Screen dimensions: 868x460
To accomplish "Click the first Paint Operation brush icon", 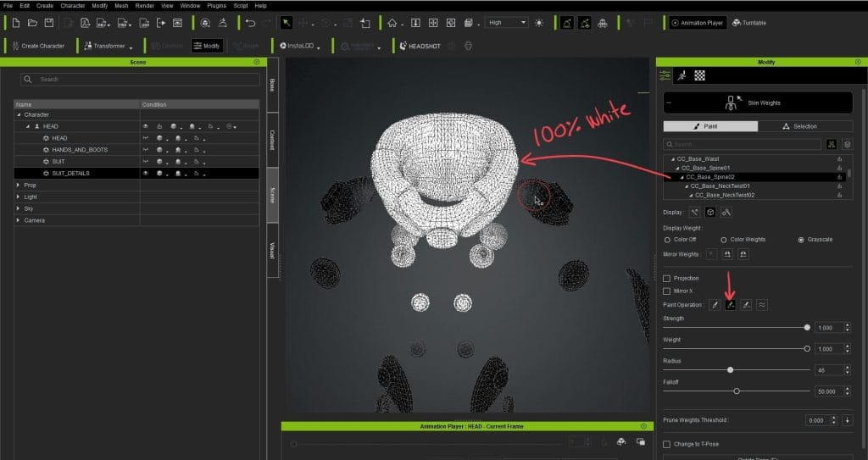I will (715, 305).
